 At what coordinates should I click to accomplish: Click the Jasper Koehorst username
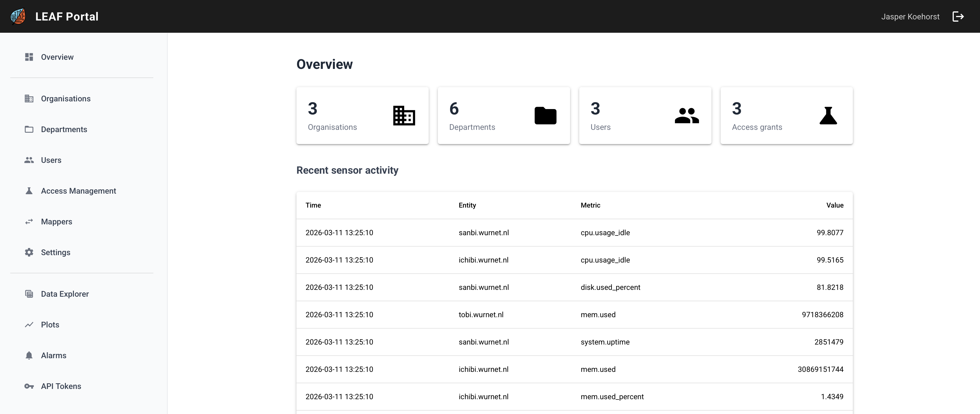(910, 16)
